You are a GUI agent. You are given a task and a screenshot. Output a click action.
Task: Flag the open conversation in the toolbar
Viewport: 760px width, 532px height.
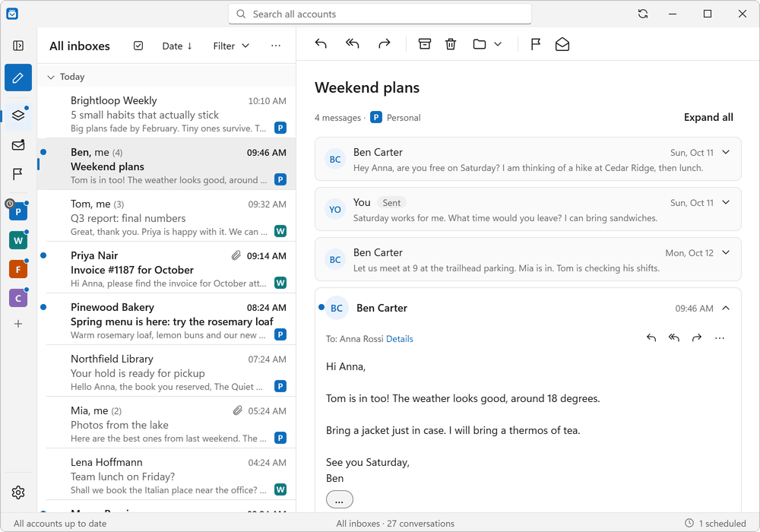click(x=535, y=44)
